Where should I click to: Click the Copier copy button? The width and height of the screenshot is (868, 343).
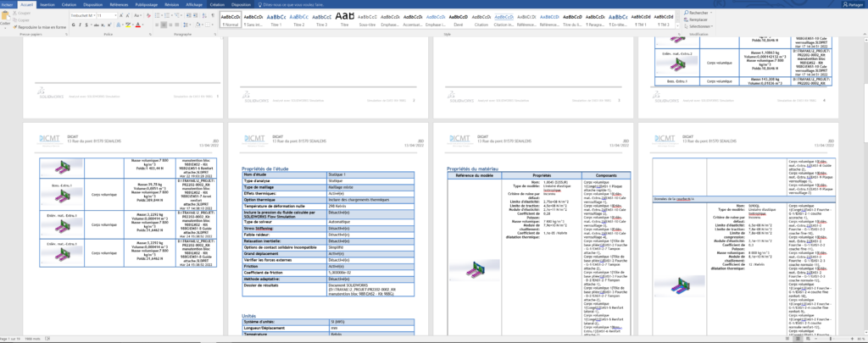20,20
